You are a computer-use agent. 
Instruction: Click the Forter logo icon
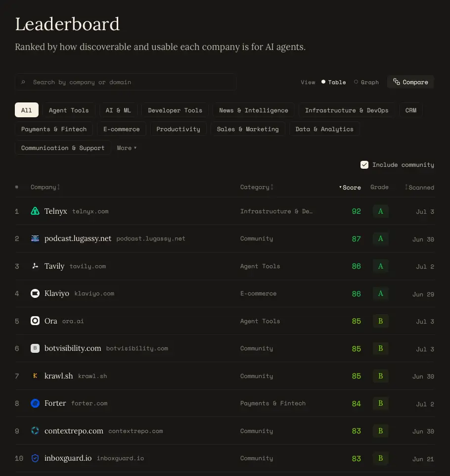click(35, 403)
